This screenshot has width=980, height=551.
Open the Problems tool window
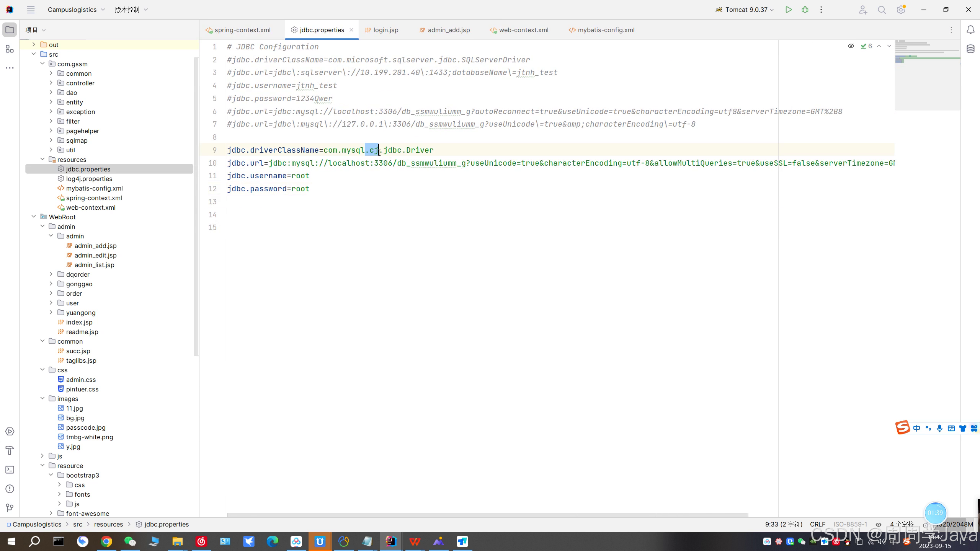pos(10,489)
